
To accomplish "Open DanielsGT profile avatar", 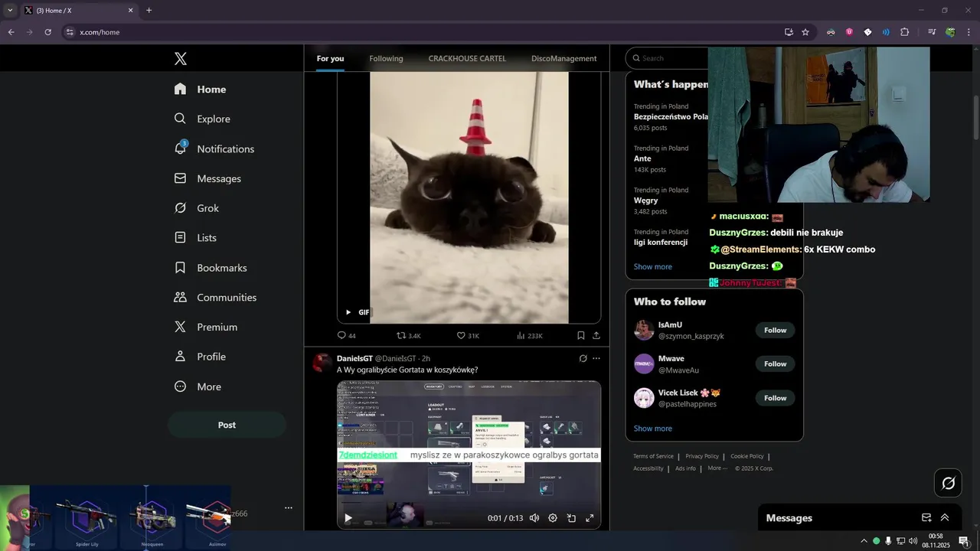I will point(322,363).
